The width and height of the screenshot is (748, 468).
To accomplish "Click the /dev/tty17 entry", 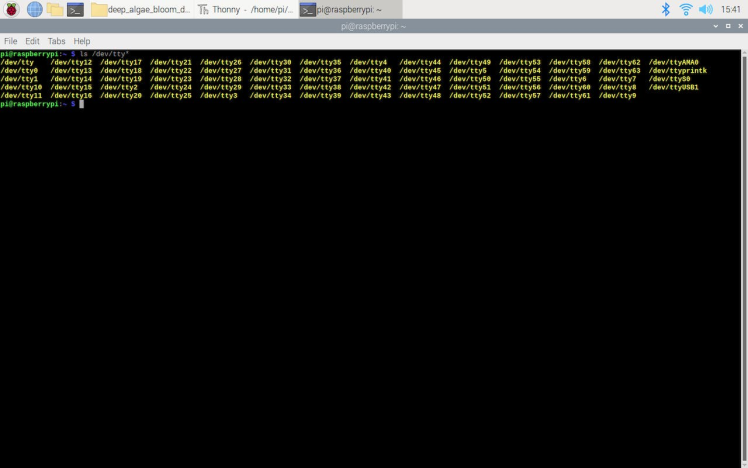I will coord(121,62).
